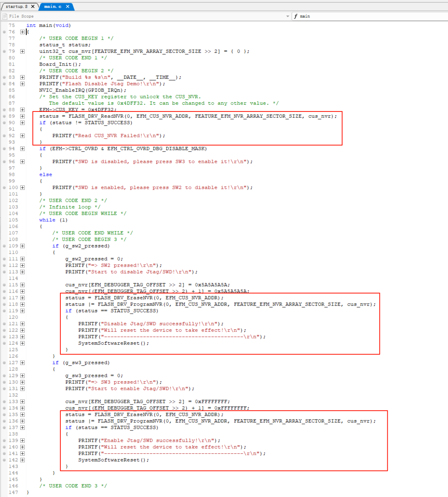Expand the plus box on line 109
The image size is (448, 497).
(22, 246)
